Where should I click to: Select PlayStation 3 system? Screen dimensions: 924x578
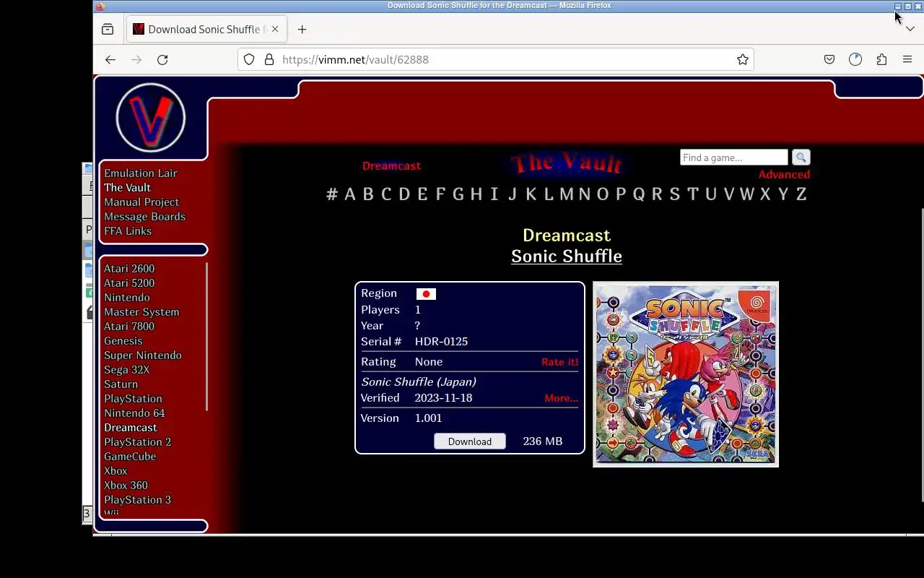click(138, 499)
